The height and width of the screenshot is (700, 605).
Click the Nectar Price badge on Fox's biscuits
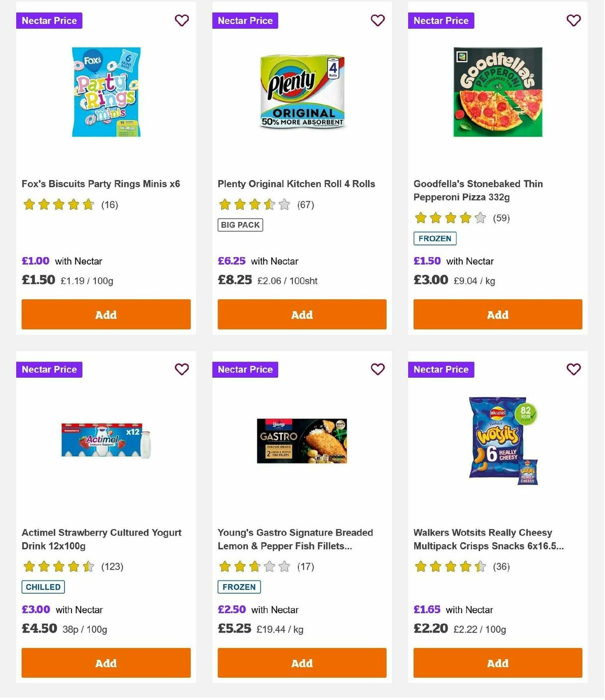(x=49, y=21)
